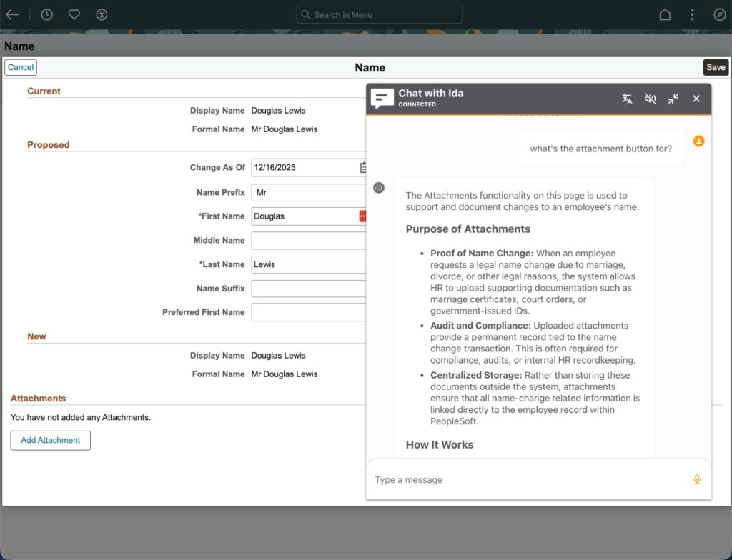The width and height of the screenshot is (732, 560).
Task: Collapse the Chat with Ida window
Action: (x=673, y=99)
